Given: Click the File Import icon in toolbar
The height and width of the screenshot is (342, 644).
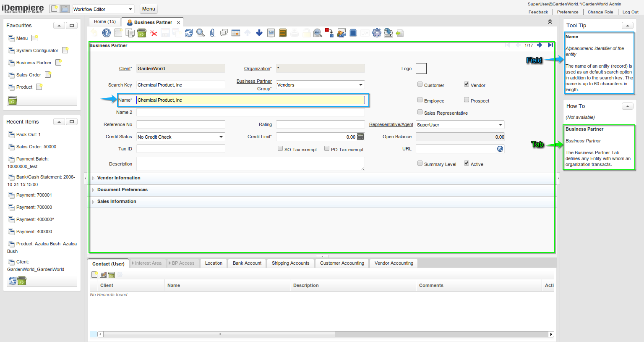Looking at the screenshot, I should [400, 33].
